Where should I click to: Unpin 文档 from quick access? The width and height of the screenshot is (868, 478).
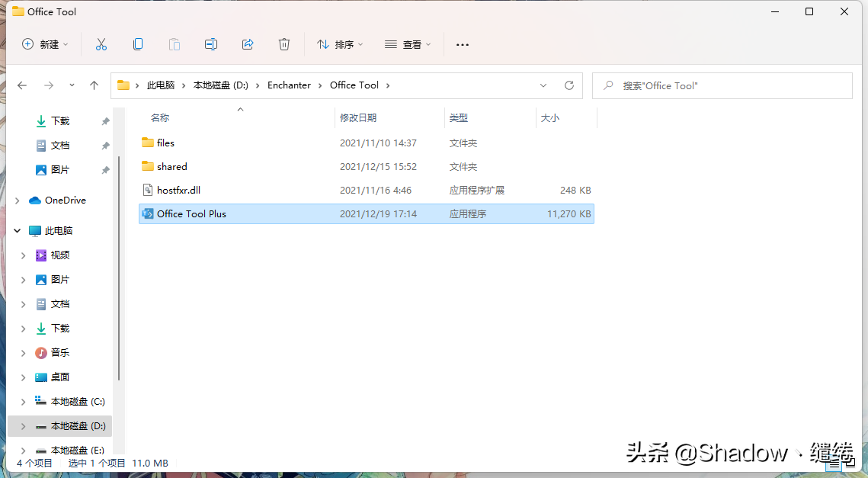[105, 146]
